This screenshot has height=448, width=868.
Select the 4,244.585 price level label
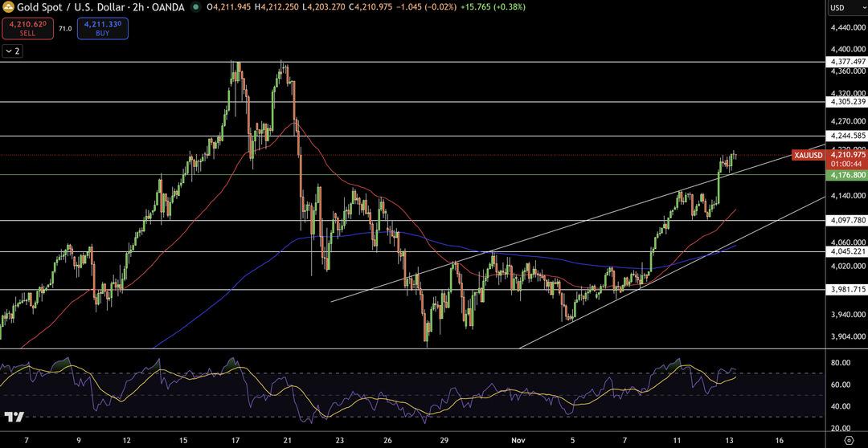click(x=846, y=136)
